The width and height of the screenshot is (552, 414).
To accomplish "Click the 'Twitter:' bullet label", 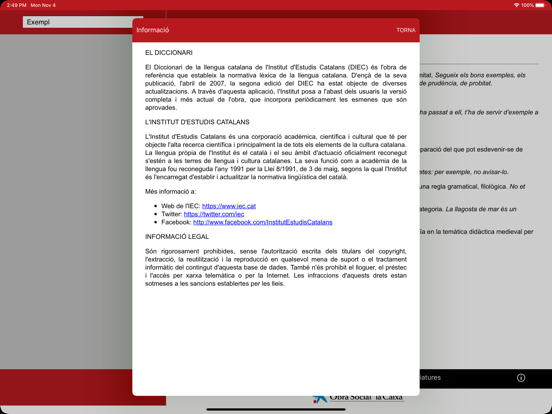I will (171, 214).
